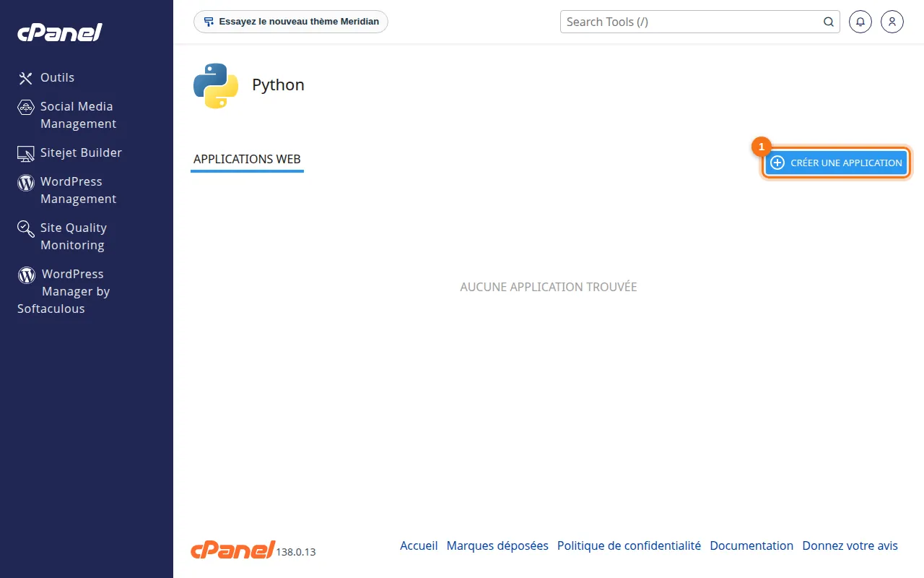Viewport: 924px width, 578px height.
Task: Try the new Meridian theme button
Action: click(x=291, y=22)
